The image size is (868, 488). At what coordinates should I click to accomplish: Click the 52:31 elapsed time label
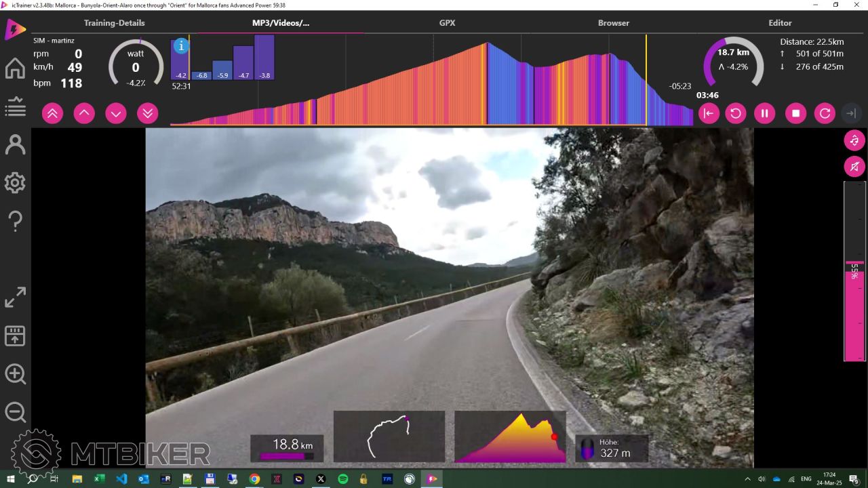181,86
